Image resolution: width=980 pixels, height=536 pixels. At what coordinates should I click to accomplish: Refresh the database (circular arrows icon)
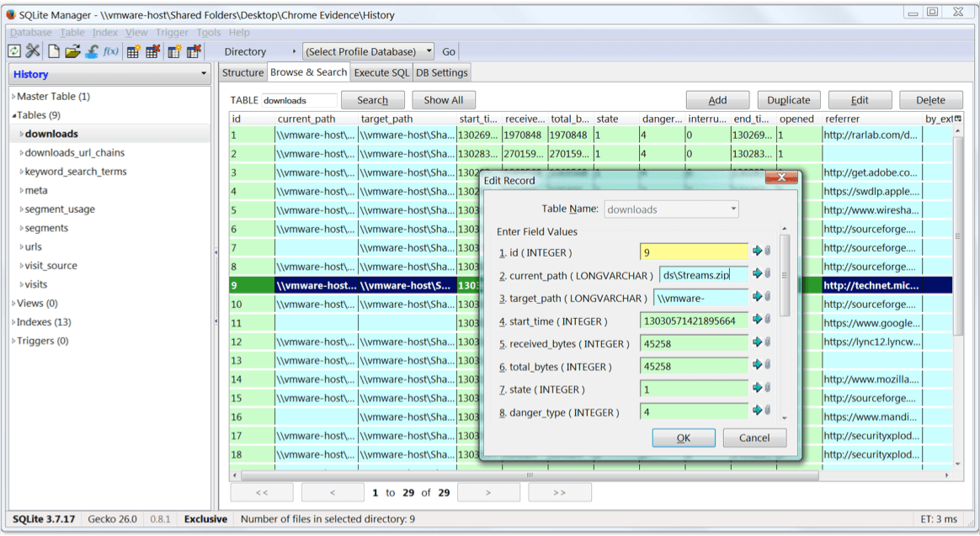pos(13,50)
